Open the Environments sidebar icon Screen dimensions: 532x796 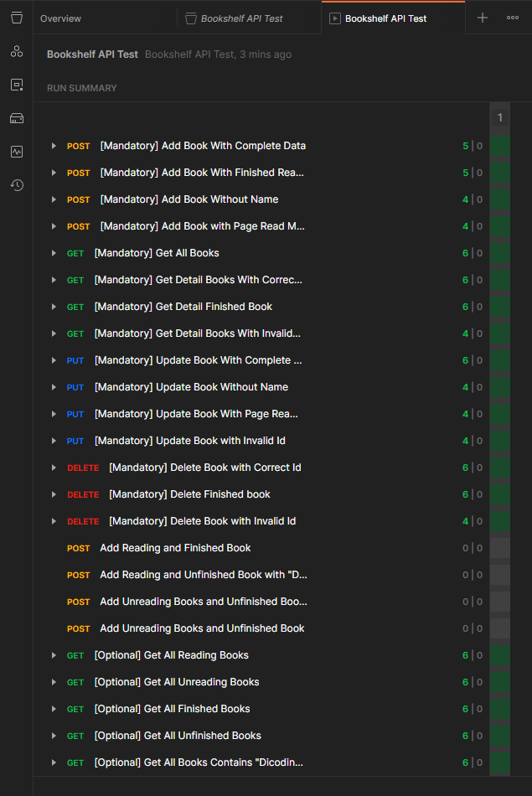point(17,85)
